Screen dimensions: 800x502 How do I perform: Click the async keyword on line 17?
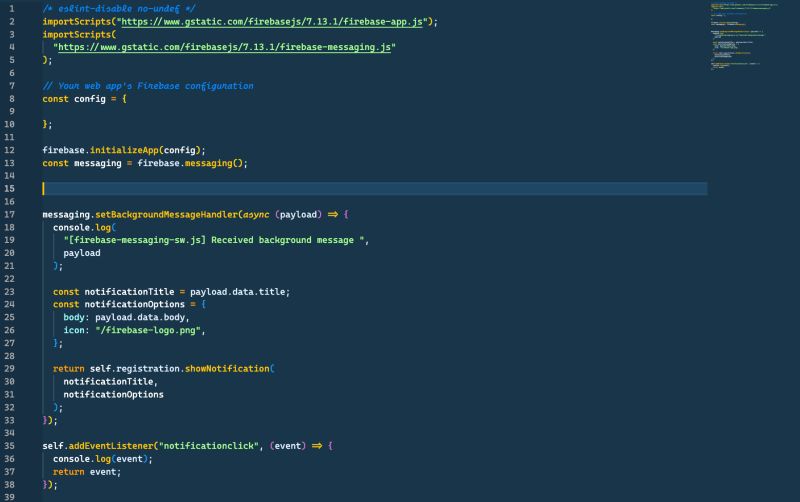coord(256,214)
